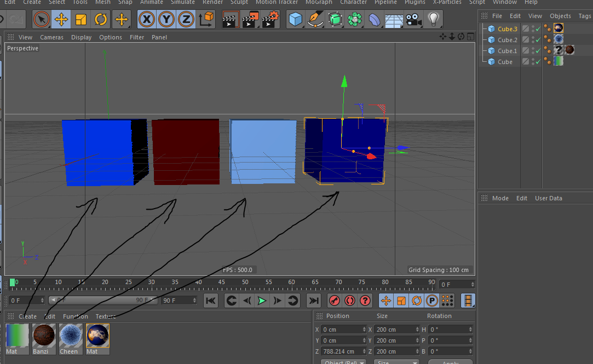The width and height of the screenshot is (593, 364).
Task: Open the Object (Rel) coordinate dropdown
Action: tap(344, 362)
